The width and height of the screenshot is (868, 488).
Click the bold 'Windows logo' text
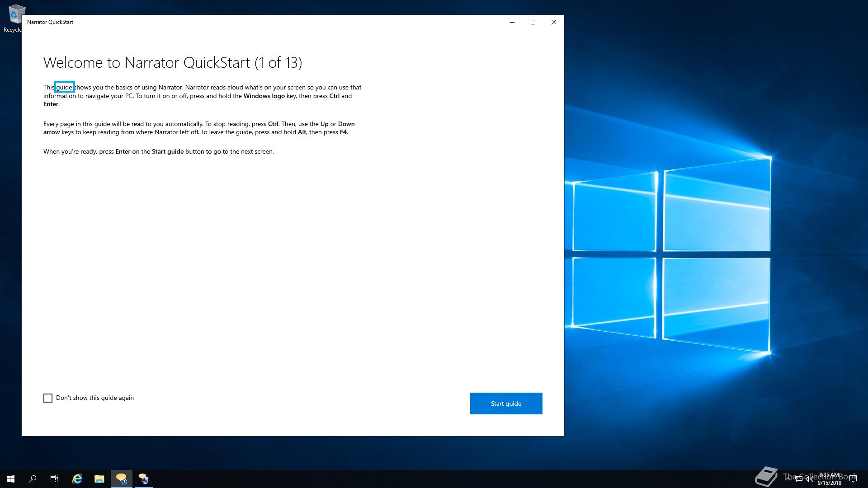coord(264,96)
